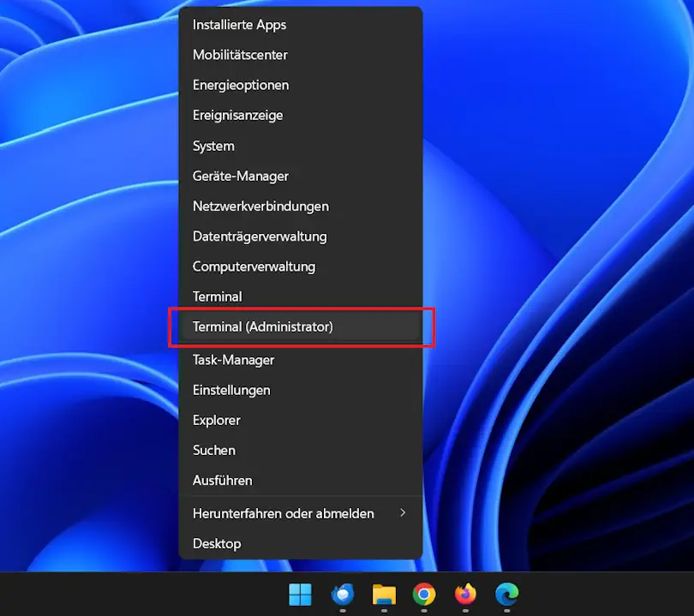Open the Ausführen dialog entry
The height and width of the screenshot is (616, 694).
coord(223,481)
